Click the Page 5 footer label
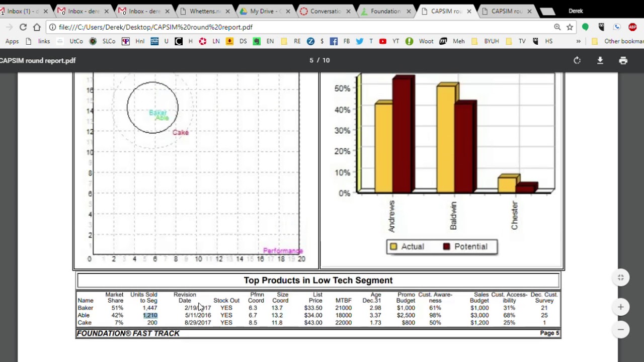644x362 pixels. click(549, 333)
